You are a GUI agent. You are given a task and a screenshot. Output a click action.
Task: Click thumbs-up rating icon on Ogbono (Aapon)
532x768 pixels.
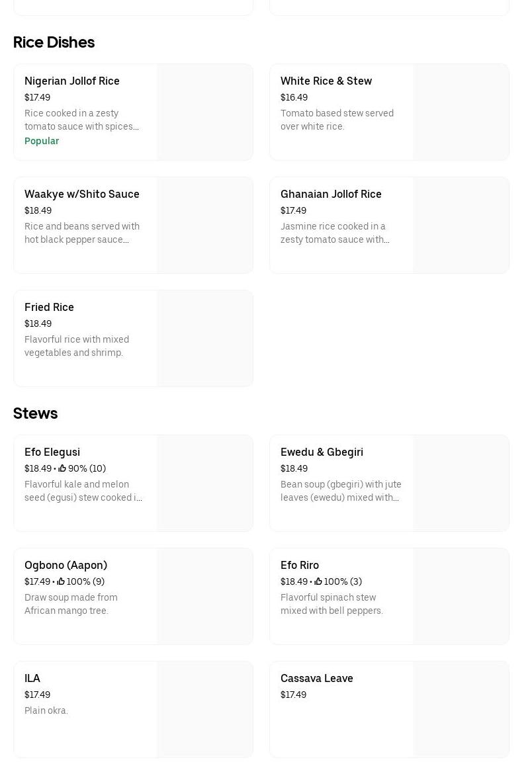click(61, 581)
